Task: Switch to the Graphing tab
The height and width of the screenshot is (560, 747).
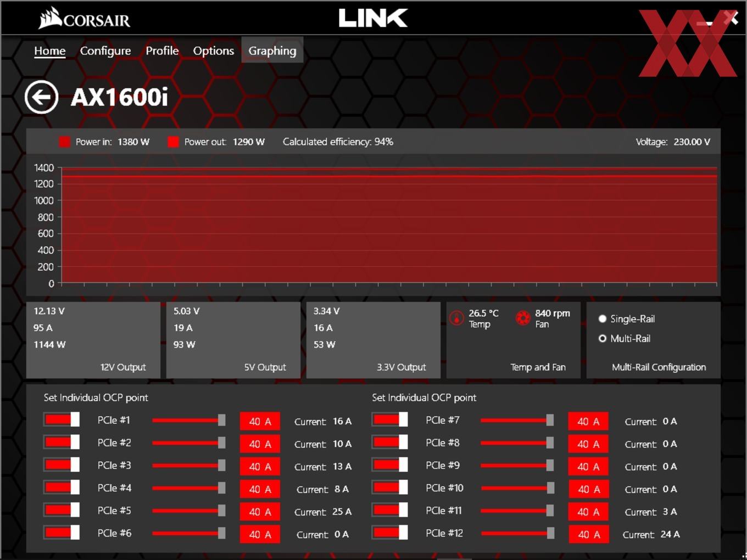Action: (272, 51)
